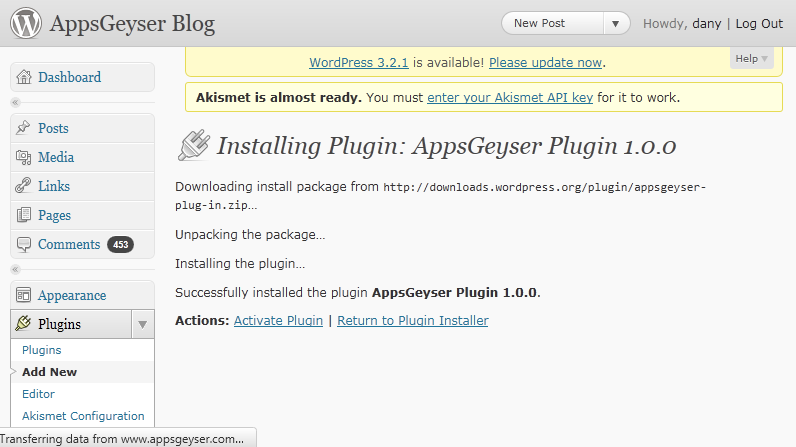Collapse sidebar using top separator arrow
Screen dimensions: 796x447
15,103
